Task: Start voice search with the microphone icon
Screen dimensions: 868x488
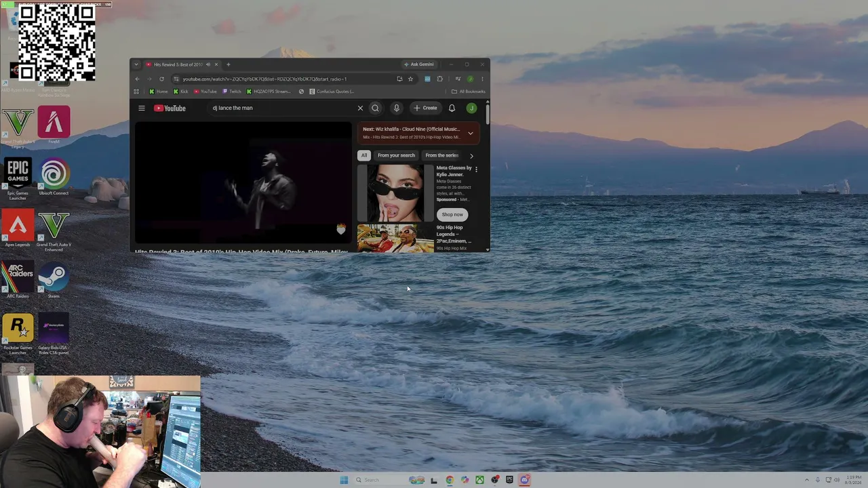Action: point(397,108)
